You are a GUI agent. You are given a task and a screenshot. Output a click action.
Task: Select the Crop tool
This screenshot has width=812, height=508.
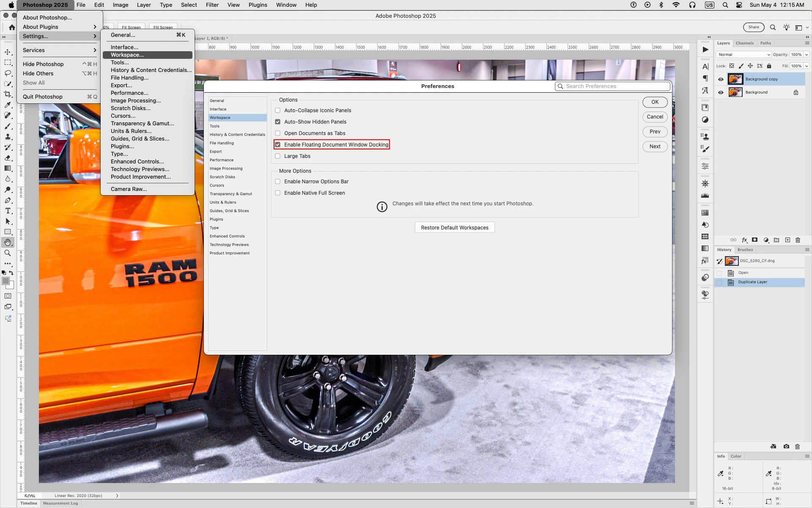point(8,94)
